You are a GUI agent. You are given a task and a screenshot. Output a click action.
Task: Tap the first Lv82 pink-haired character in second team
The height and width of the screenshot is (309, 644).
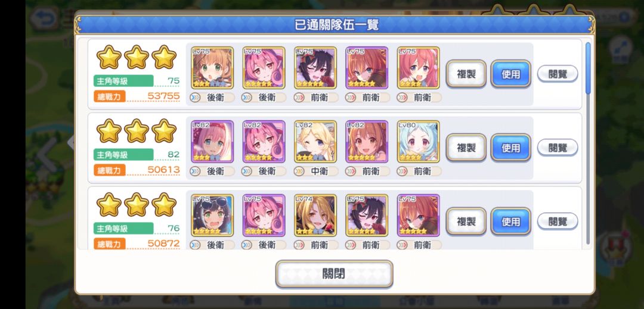pyautogui.click(x=212, y=142)
